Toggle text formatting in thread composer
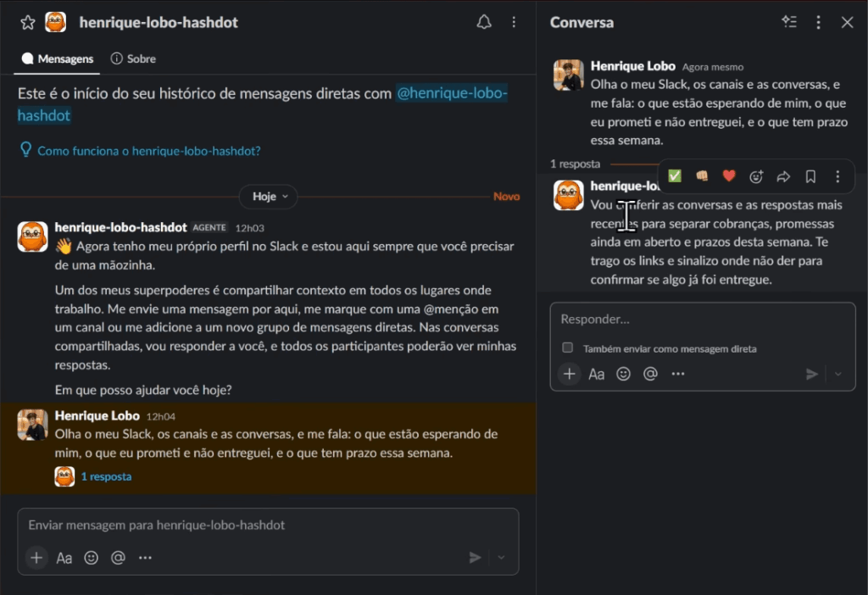 pos(596,375)
